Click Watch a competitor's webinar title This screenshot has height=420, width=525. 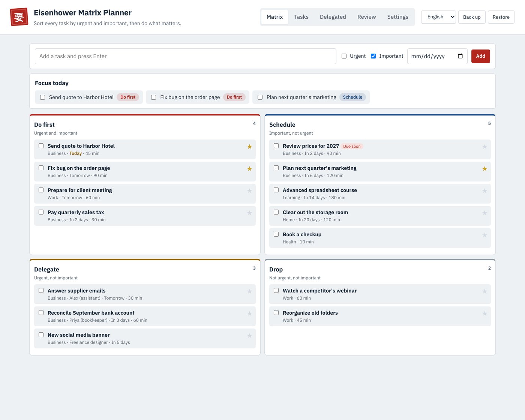tap(319, 291)
